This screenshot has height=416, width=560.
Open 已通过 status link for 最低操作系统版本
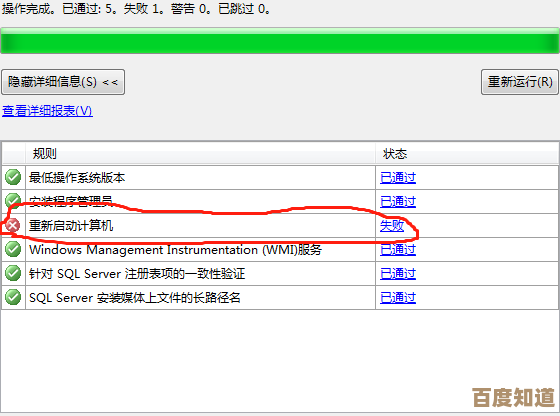coord(398,177)
